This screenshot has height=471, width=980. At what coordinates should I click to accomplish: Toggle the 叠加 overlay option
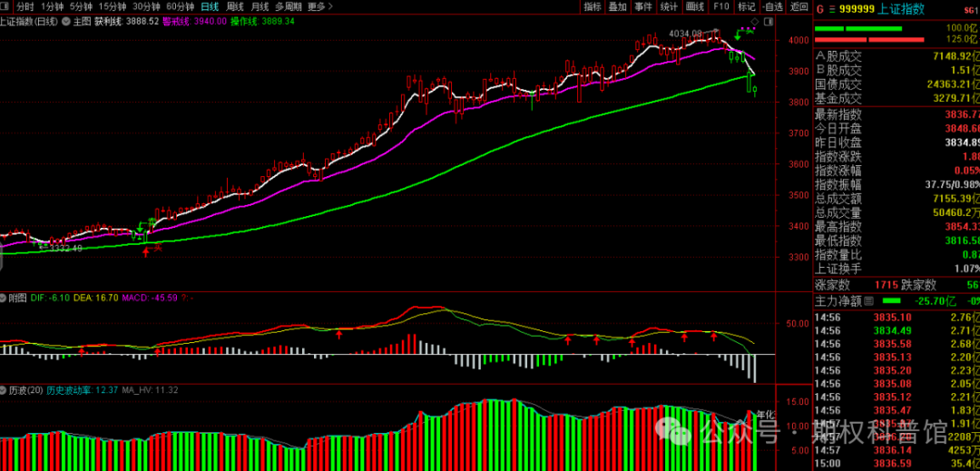618,6
